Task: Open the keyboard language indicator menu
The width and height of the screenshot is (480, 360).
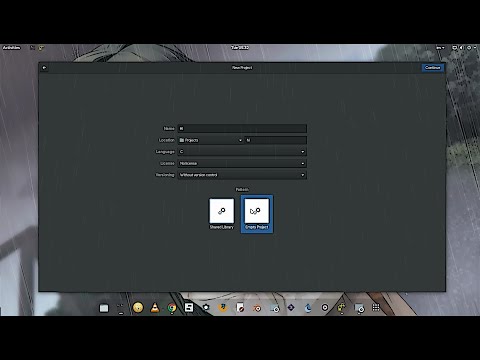Action: 440,48
